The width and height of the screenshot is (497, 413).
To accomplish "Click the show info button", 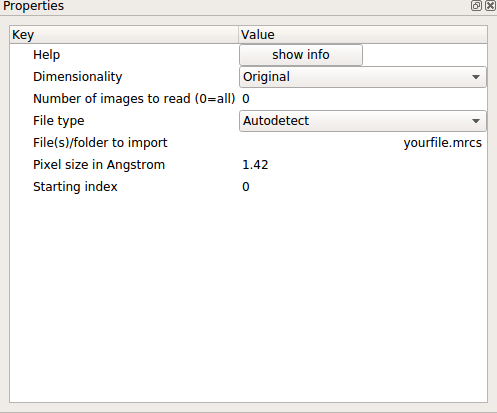I will point(301,55).
